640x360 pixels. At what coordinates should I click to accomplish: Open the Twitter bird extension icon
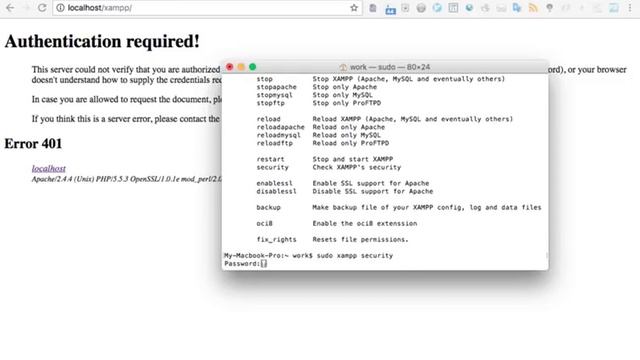(x=437, y=8)
